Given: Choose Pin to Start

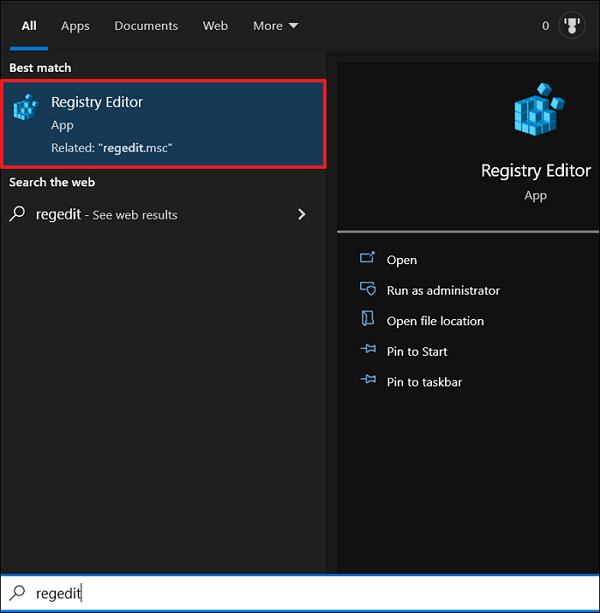Looking at the screenshot, I should [417, 351].
